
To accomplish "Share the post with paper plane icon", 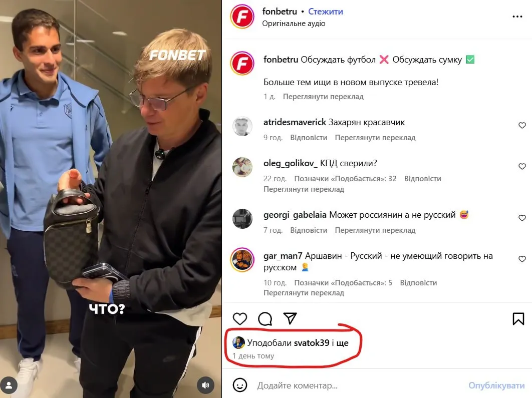I will point(290,318).
